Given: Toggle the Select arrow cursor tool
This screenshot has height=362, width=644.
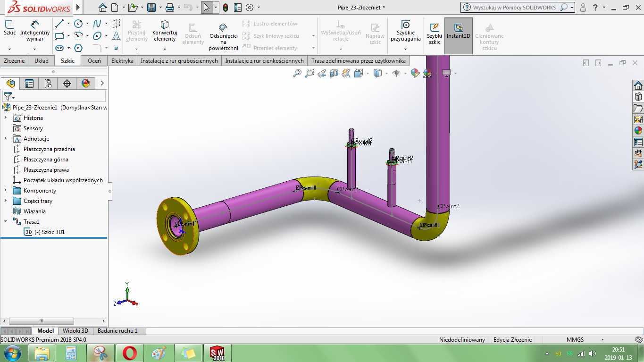Looking at the screenshot, I should tap(206, 8).
